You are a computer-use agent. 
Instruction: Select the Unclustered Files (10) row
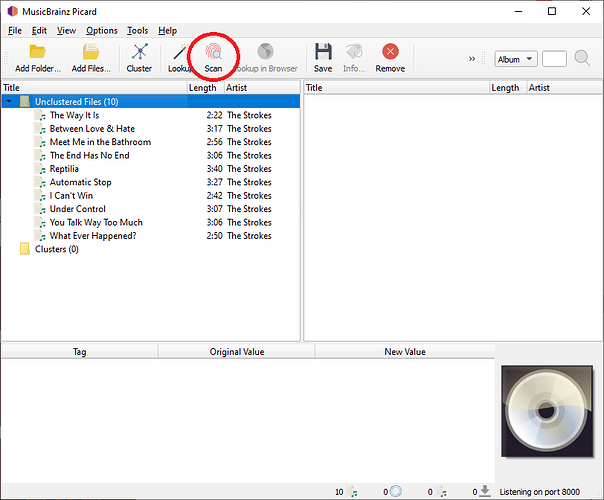(151, 102)
